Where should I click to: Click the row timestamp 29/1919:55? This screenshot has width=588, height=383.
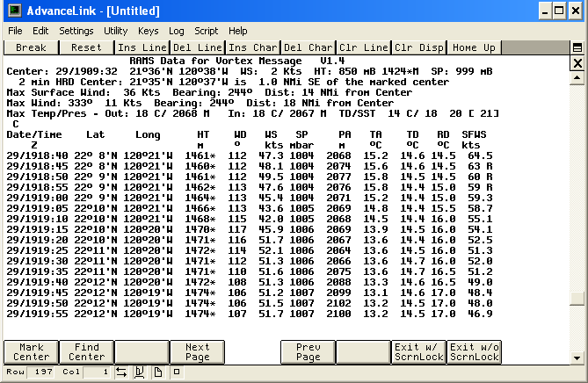click(37, 314)
